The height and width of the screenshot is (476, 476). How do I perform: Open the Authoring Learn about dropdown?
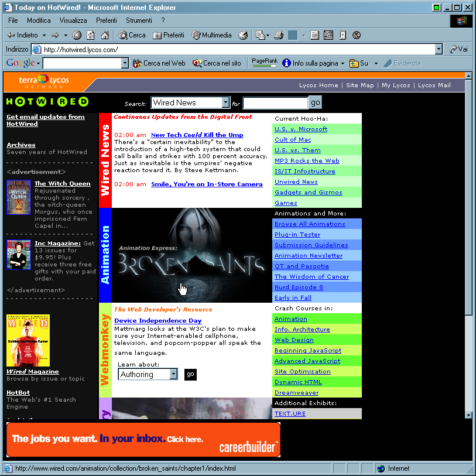point(173,374)
